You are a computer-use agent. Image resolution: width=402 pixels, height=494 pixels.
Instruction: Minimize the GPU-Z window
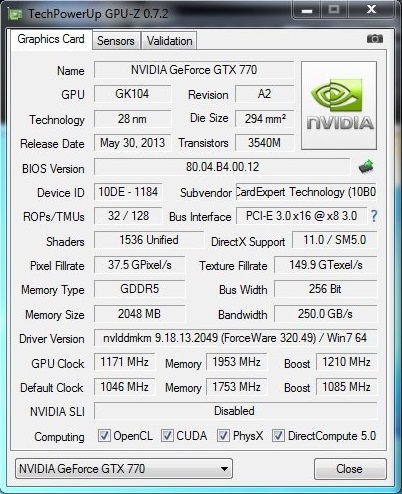coord(307,10)
